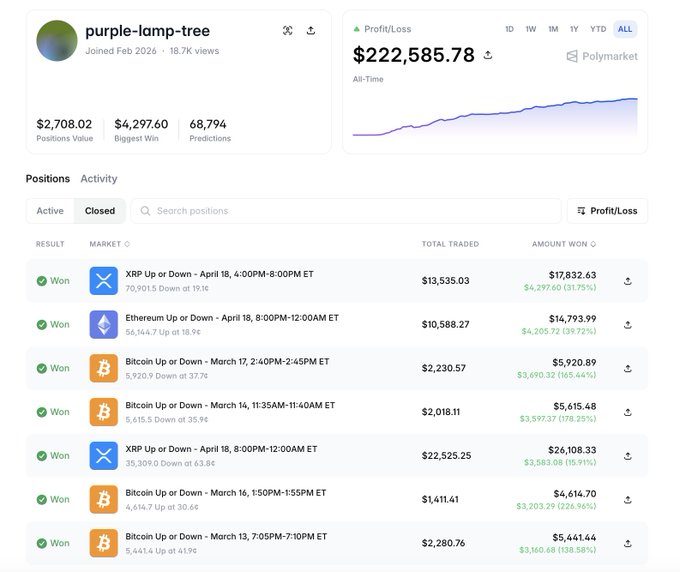Click the $10,588.27 total traded cell

[445, 324]
